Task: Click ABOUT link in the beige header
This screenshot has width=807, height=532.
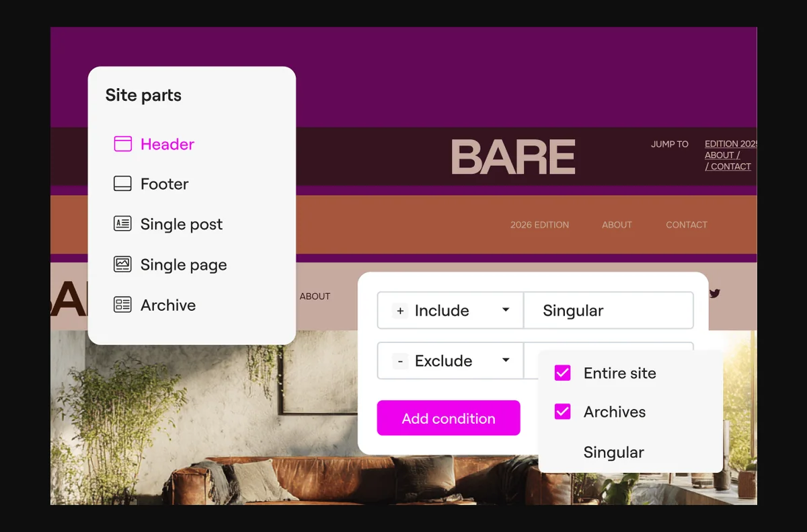Action: 315,296
